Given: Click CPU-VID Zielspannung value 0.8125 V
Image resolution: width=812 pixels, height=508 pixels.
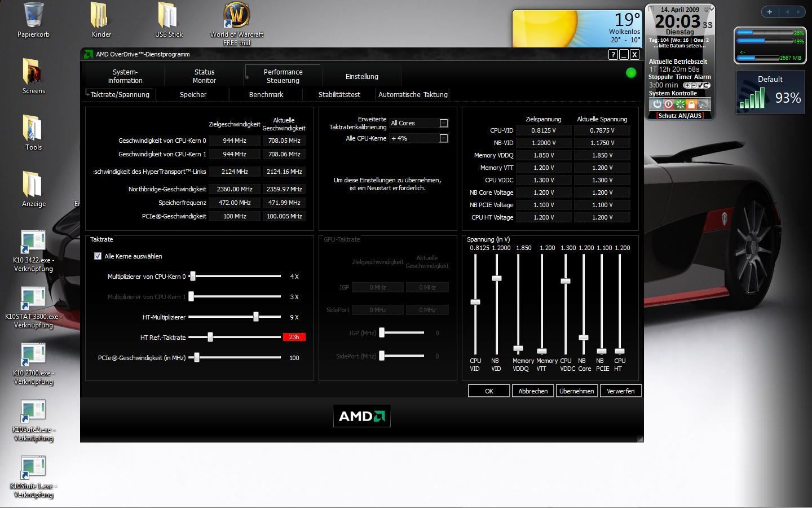Looking at the screenshot, I should tap(544, 130).
